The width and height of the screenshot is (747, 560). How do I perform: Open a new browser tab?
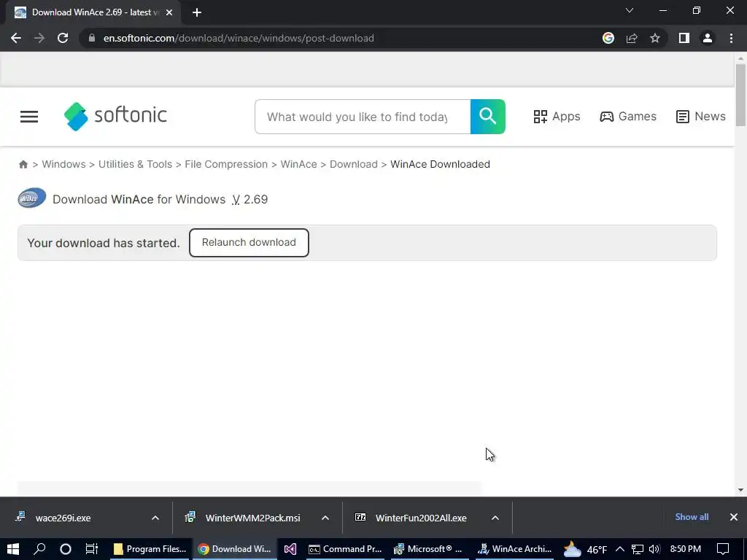click(x=197, y=12)
